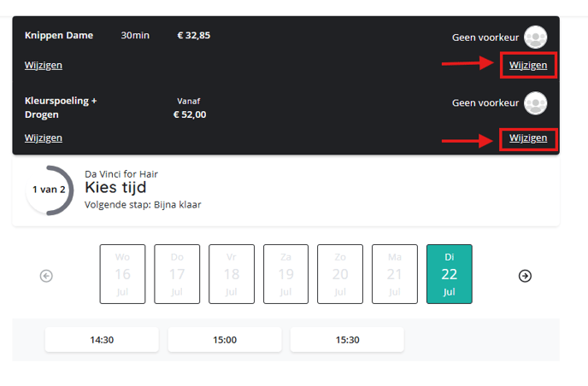
Task: Select Saturday 19 Jul date
Action: [285, 274]
